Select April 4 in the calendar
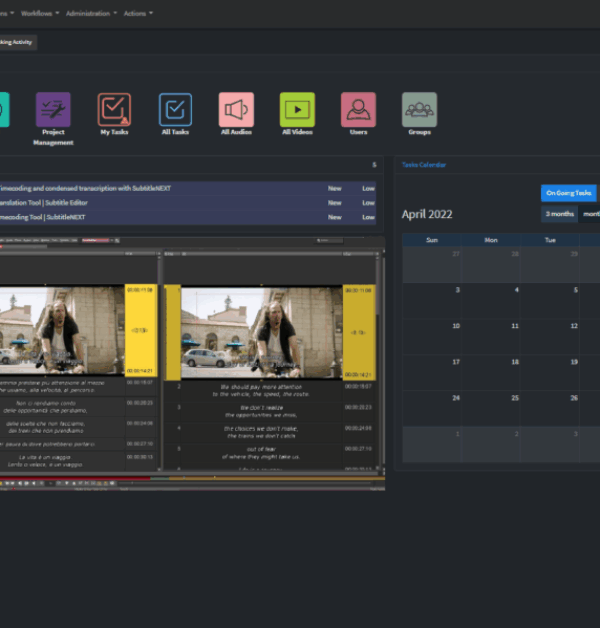The width and height of the screenshot is (600, 628). pos(491,300)
